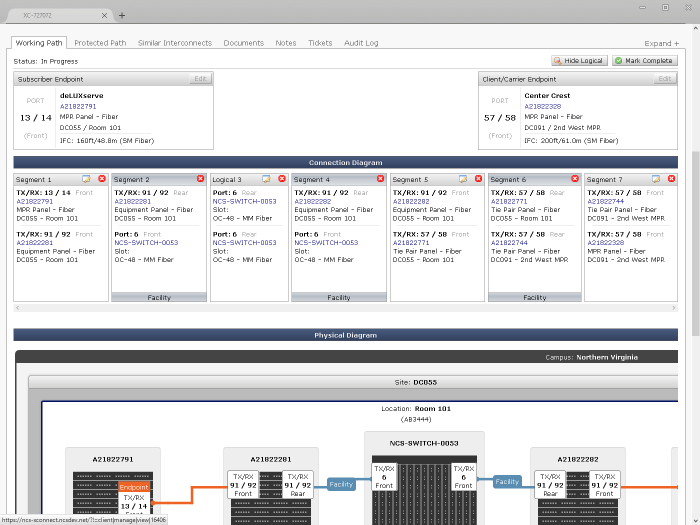Open notes icon on Segment 7
Viewport: 700px width, 525px height.
[x=655, y=179]
